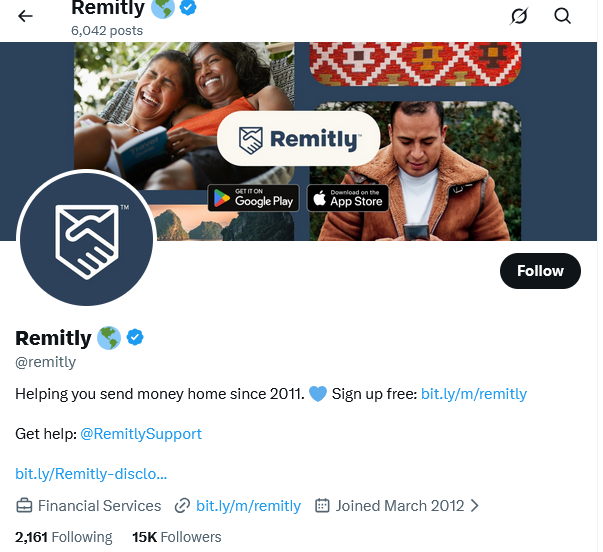Open the bit.ly/Remitly-disclo... link

pos(91,473)
